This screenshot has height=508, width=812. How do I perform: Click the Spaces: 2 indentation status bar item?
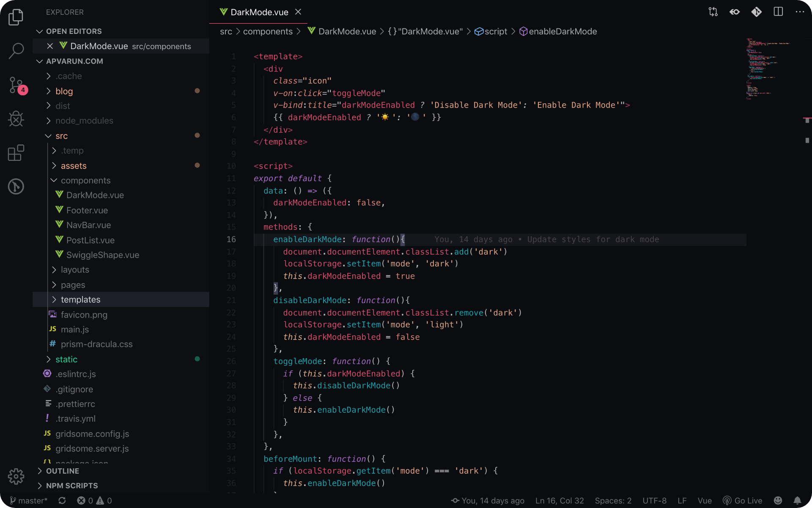pyautogui.click(x=613, y=500)
